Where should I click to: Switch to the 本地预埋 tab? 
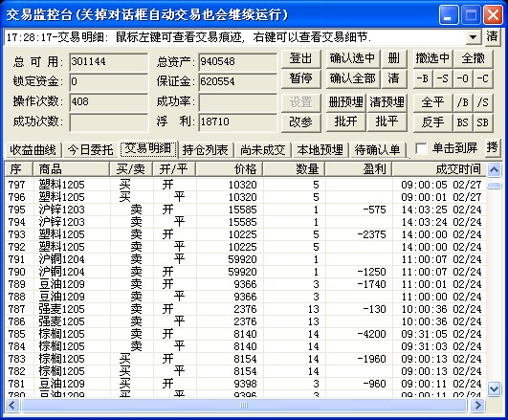320,150
